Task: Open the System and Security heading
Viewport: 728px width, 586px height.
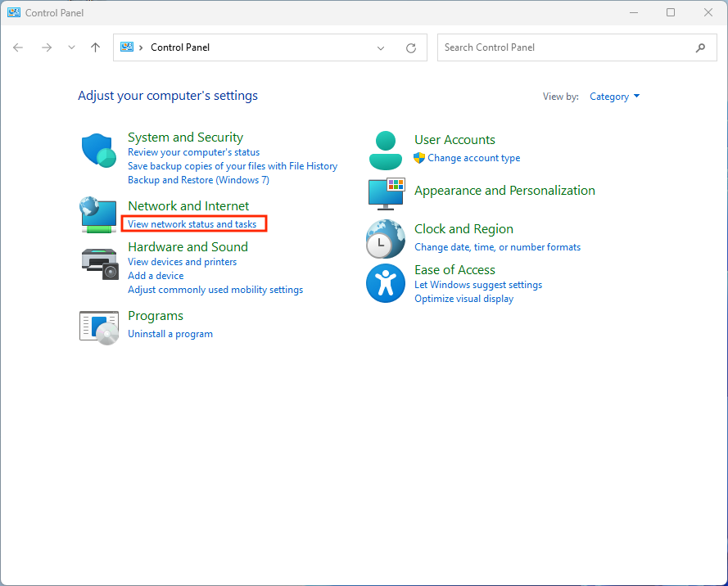Action: 185,137
